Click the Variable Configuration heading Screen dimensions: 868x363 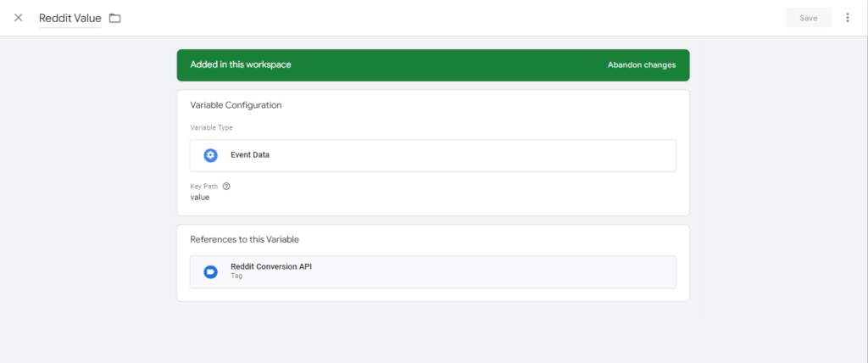pos(236,105)
